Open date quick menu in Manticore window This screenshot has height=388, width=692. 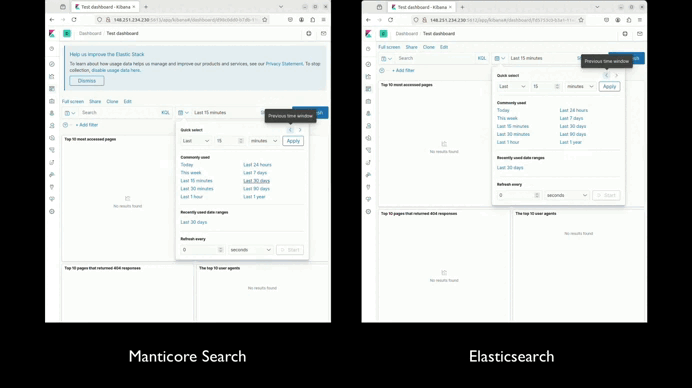183,113
